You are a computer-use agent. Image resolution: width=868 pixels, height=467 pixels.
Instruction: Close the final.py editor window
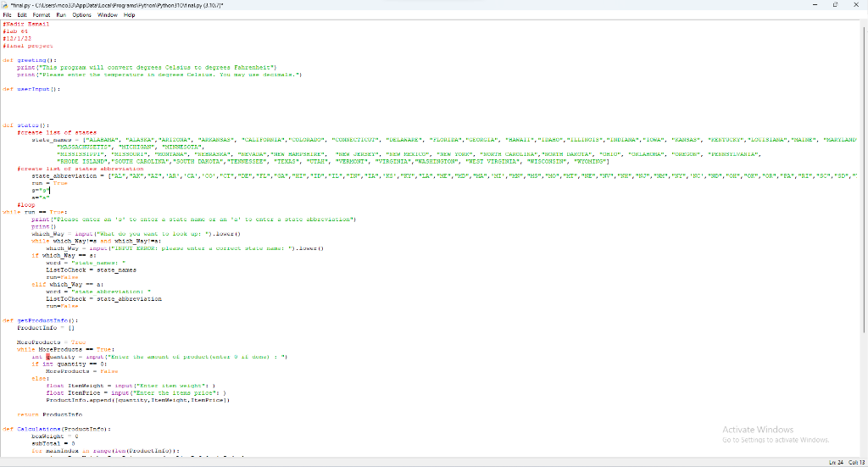tap(856, 5)
